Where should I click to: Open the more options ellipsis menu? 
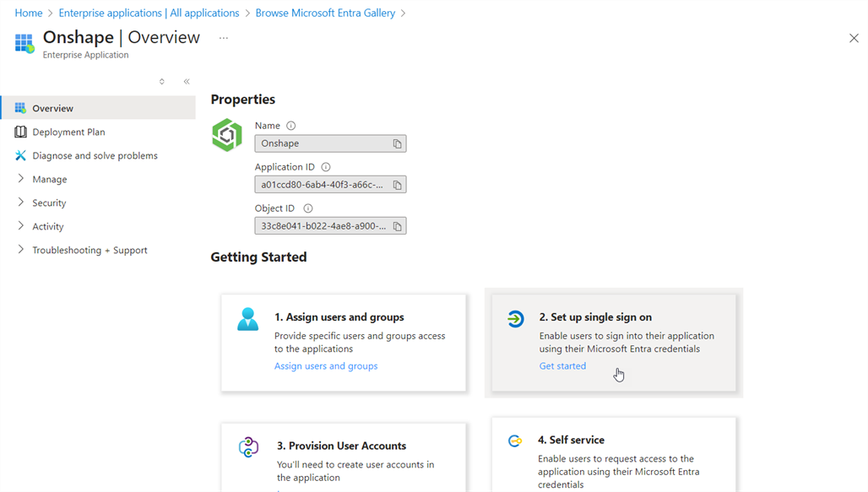pyautogui.click(x=224, y=38)
